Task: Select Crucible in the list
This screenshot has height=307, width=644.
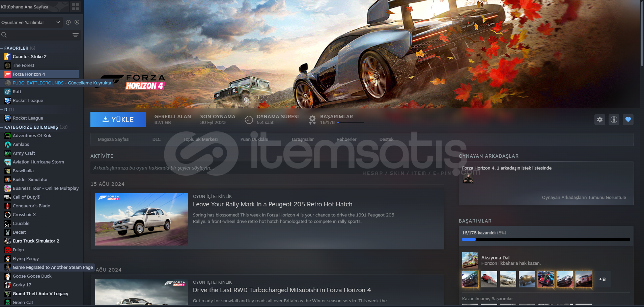Action: tap(39, 224)
